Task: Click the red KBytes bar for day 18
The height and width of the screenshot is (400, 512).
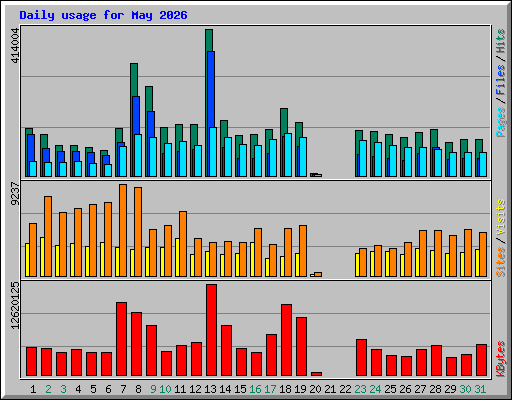Action: (x=286, y=340)
